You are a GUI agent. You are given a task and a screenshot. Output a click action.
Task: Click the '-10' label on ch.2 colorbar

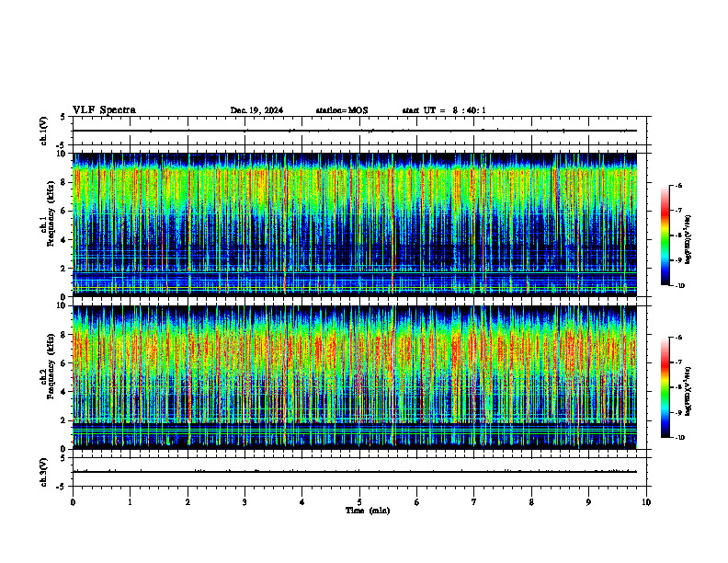tap(680, 438)
